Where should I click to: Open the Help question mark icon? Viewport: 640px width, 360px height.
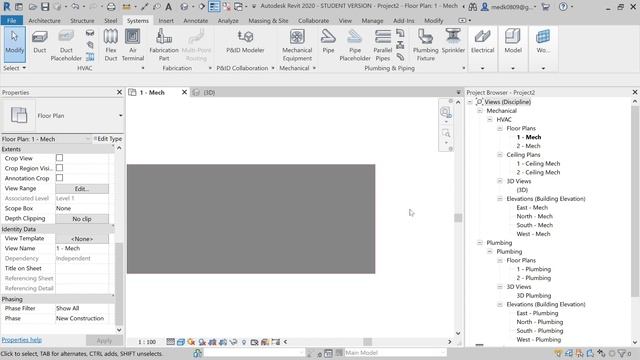point(563,7)
